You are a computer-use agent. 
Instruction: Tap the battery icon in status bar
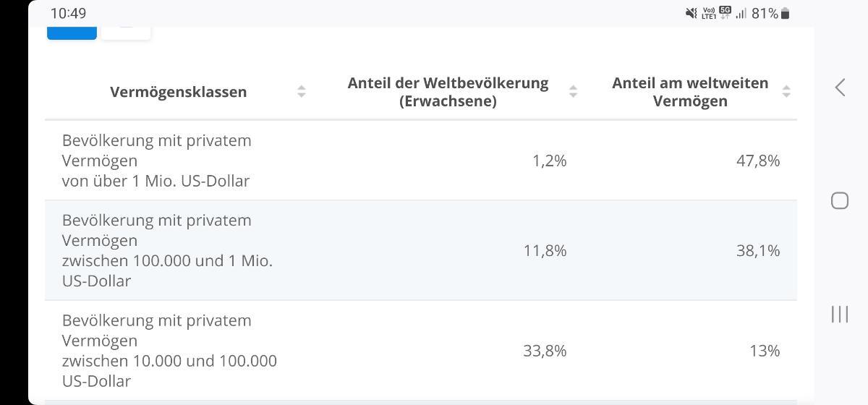coord(786,14)
